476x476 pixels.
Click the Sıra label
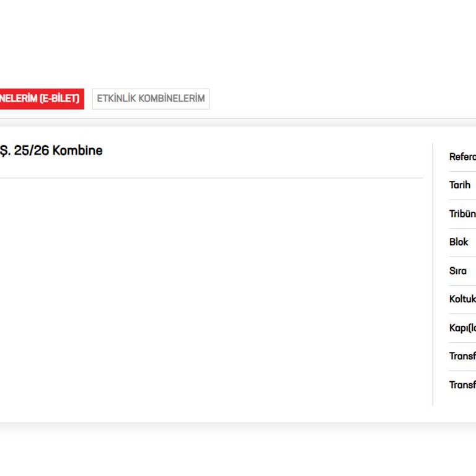click(x=458, y=270)
